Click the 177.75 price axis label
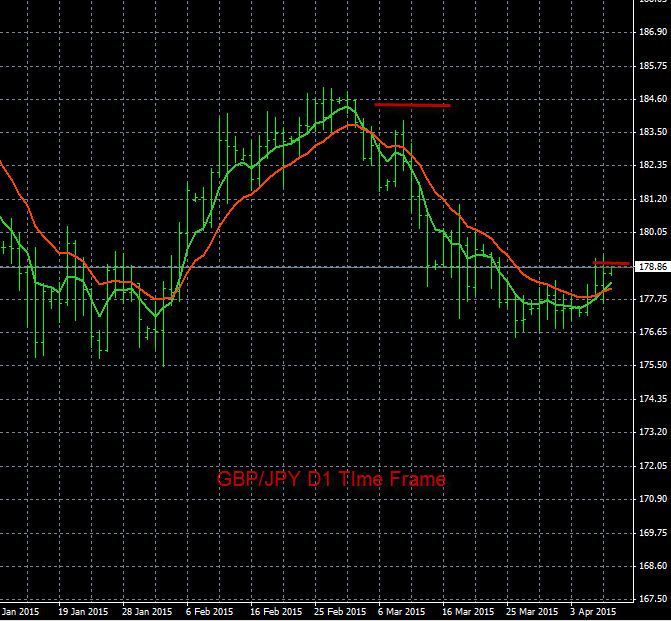671x621 pixels. click(x=653, y=299)
